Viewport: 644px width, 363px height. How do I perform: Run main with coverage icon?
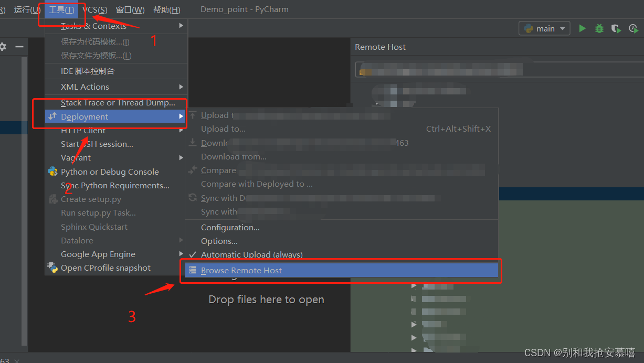click(x=617, y=28)
